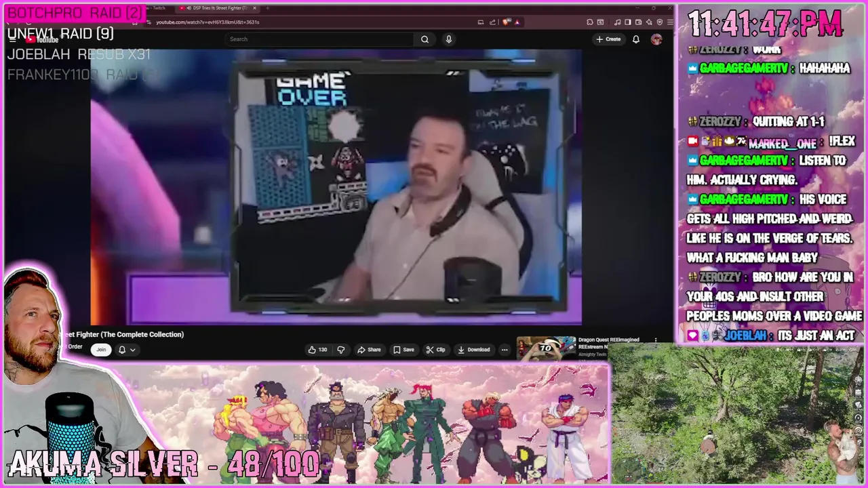This screenshot has width=868, height=488.
Task: Click the YouTube search input field
Action: [x=319, y=39]
